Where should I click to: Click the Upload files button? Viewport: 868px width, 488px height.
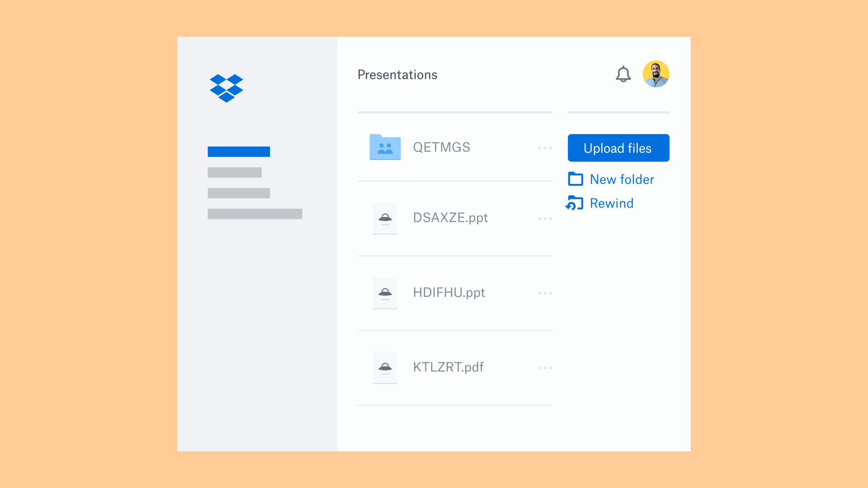tap(618, 148)
